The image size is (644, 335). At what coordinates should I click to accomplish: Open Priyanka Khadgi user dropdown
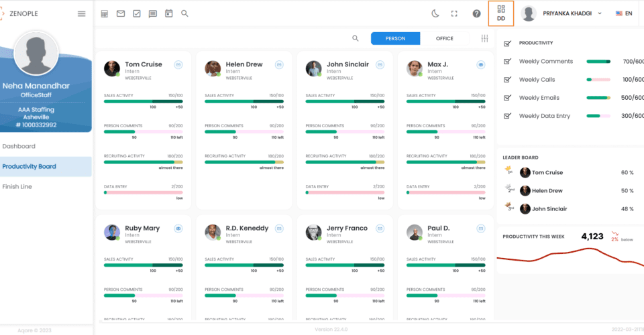pyautogui.click(x=572, y=13)
